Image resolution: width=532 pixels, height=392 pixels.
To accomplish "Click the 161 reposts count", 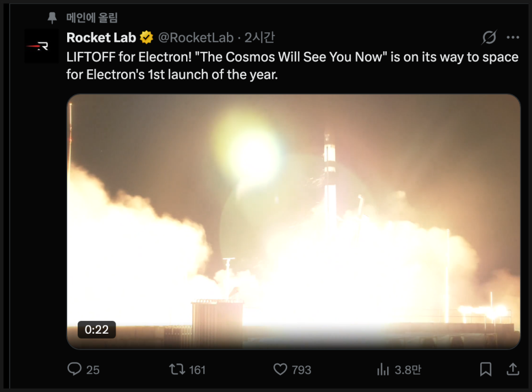I will pos(197,370).
